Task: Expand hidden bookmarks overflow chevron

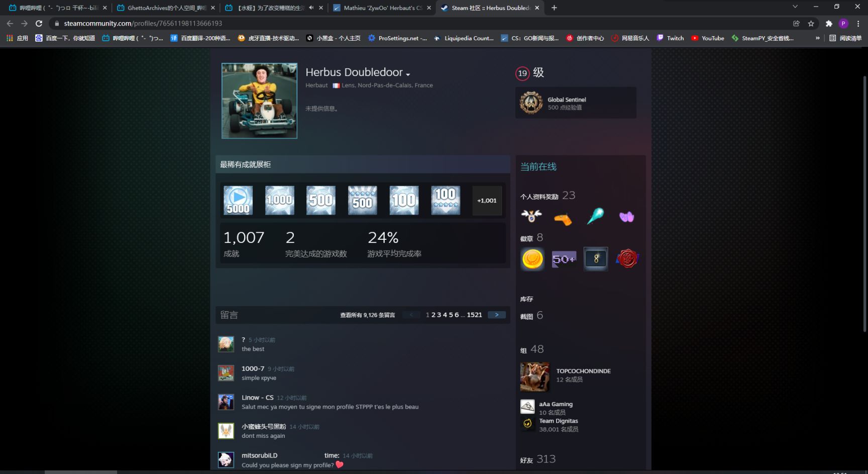Action: [x=818, y=38]
